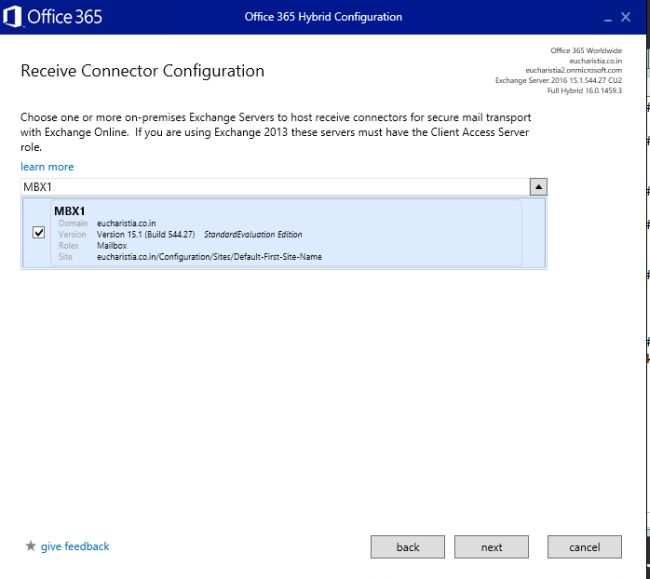
Task: Click the MBX1 server search field
Action: (x=275, y=187)
